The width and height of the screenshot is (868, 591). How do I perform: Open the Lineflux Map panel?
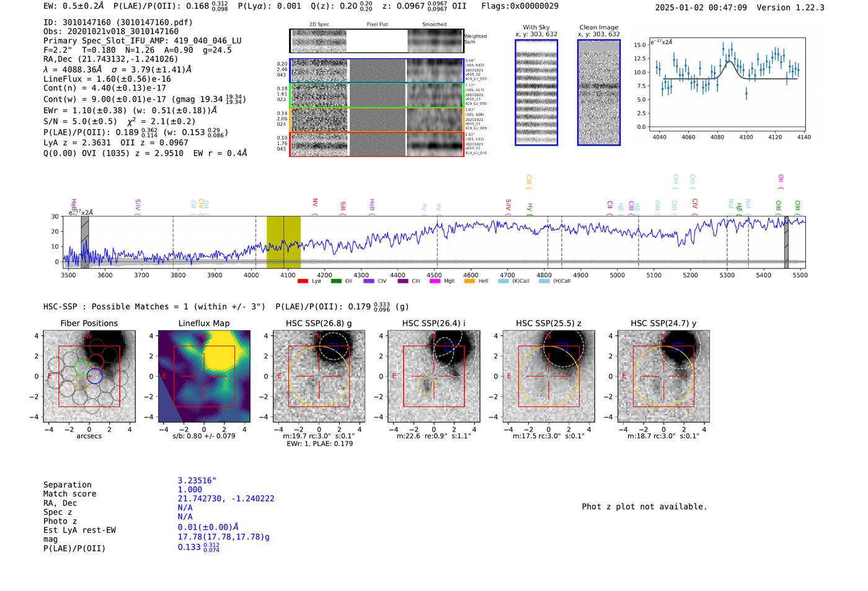(204, 376)
